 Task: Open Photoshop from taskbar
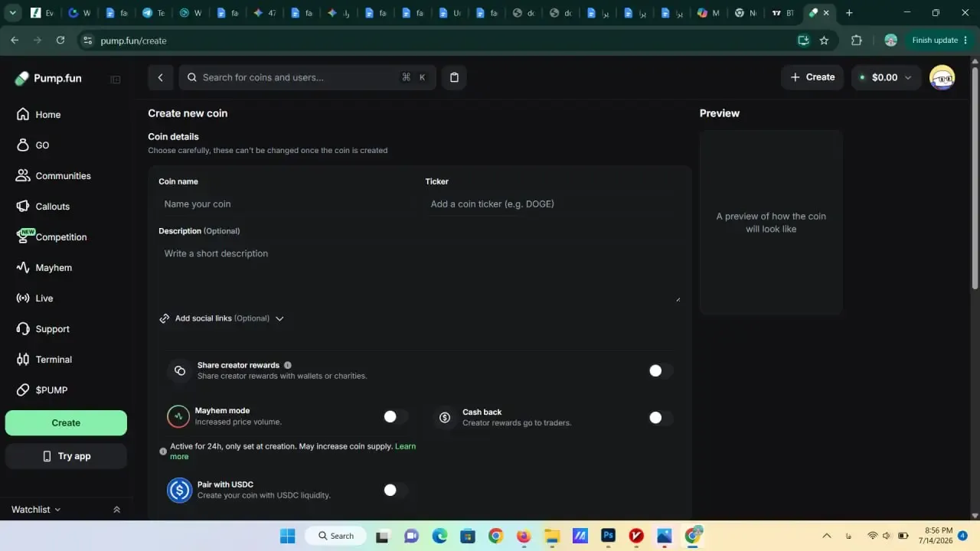tap(609, 536)
